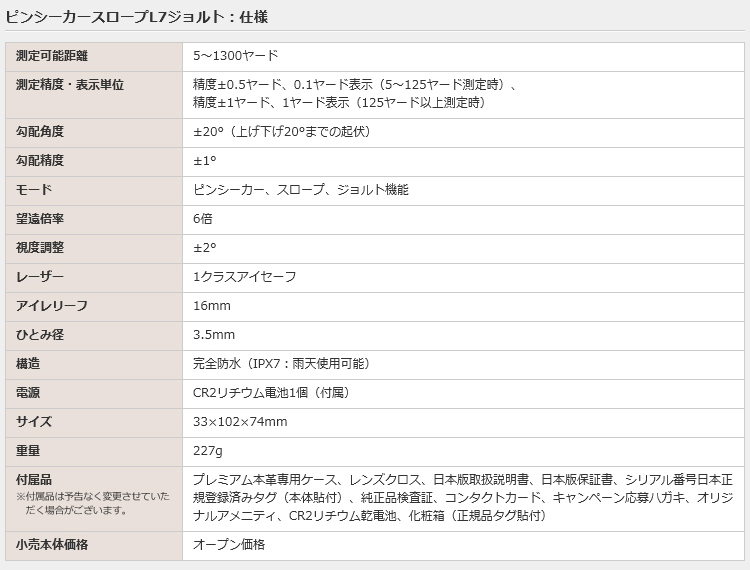The height and width of the screenshot is (570, 750).
Task: Select the モード label cell
Action: [x=94, y=191]
